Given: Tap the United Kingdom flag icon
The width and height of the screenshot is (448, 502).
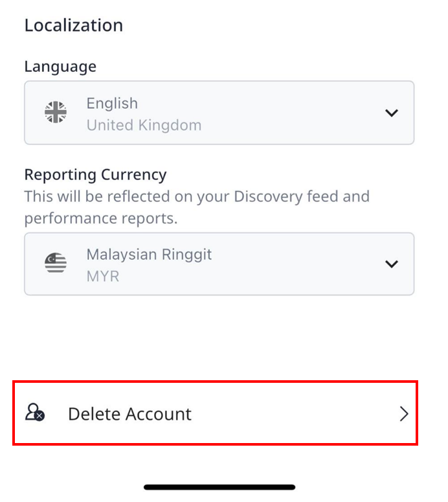Looking at the screenshot, I should click(x=56, y=112).
